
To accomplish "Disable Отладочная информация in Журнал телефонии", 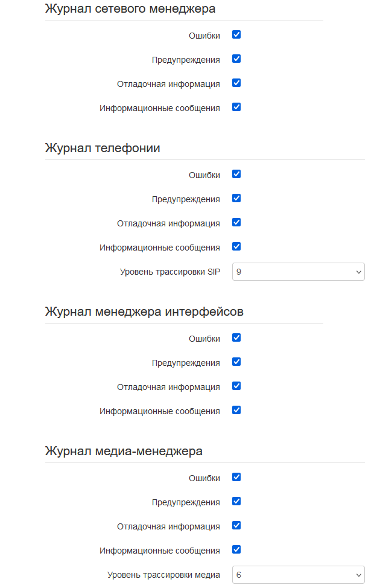I will 236,222.
